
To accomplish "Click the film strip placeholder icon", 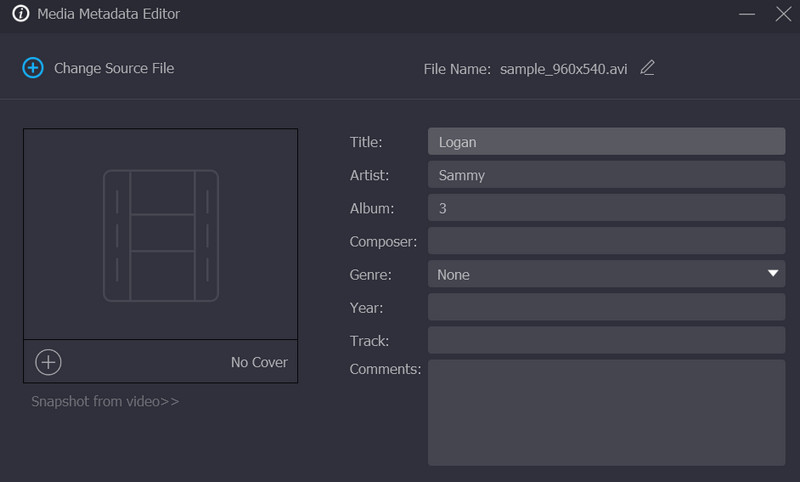I will click(160, 235).
